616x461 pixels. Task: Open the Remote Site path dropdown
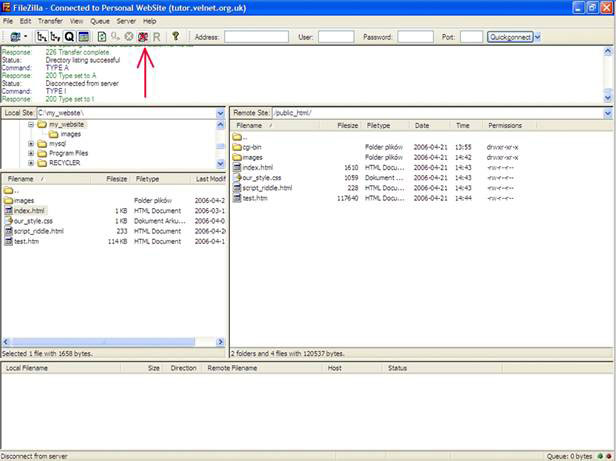point(608,113)
